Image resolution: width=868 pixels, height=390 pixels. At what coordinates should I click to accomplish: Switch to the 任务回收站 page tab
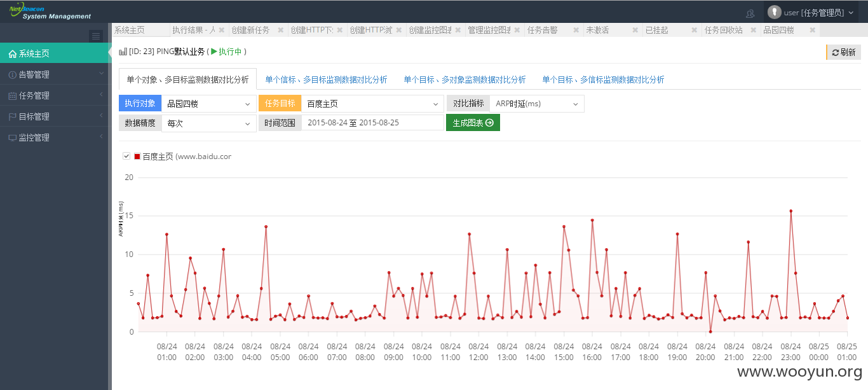point(723,30)
